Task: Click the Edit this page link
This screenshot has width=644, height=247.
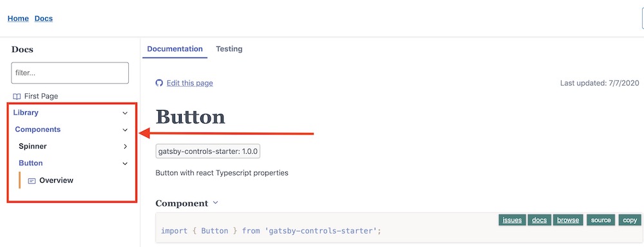Action: tap(190, 83)
